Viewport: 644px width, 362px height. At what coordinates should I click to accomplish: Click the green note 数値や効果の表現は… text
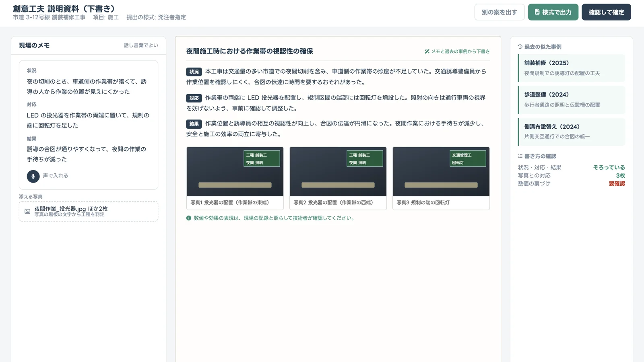pos(274,218)
